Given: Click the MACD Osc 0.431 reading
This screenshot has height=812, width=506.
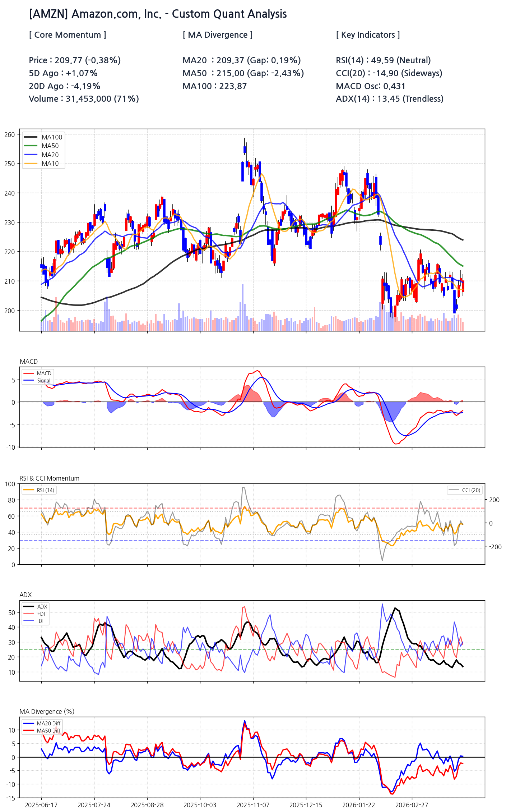Looking at the screenshot, I should click(x=371, y=86).
